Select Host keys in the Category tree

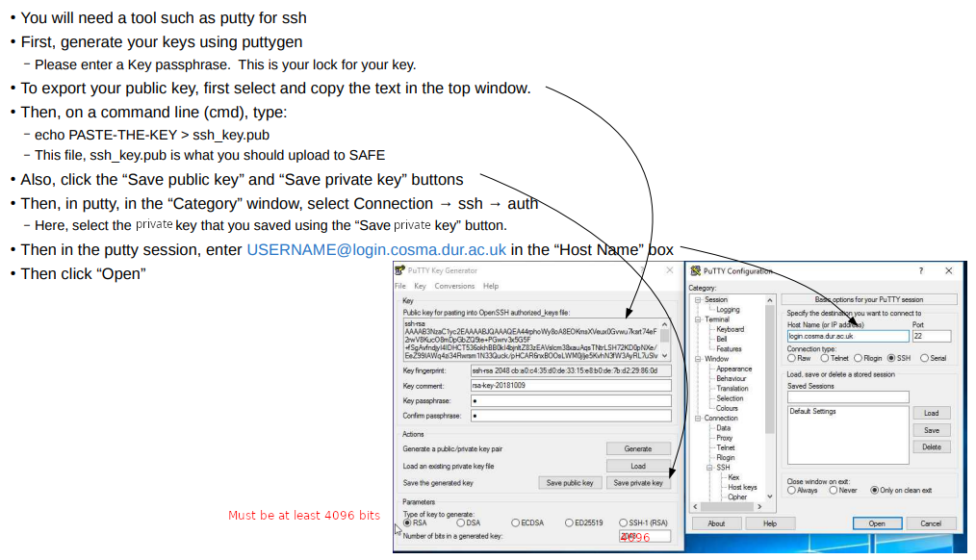pos(742,488)
